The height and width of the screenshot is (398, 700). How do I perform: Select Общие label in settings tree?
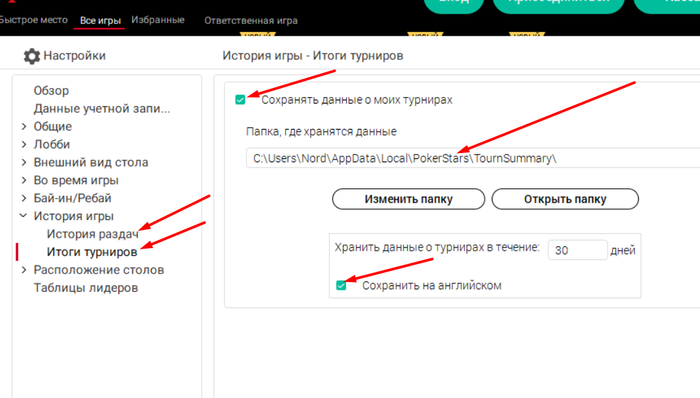(53, 127)
